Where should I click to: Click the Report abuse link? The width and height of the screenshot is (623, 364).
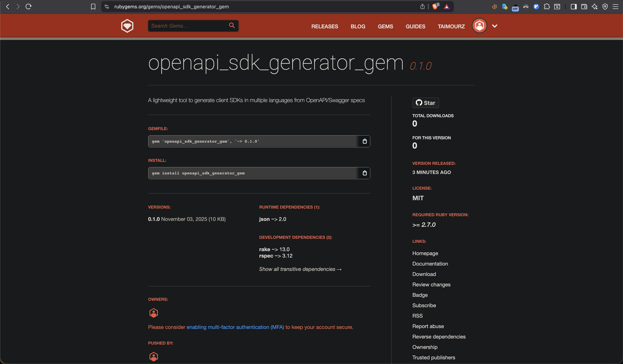428,326
